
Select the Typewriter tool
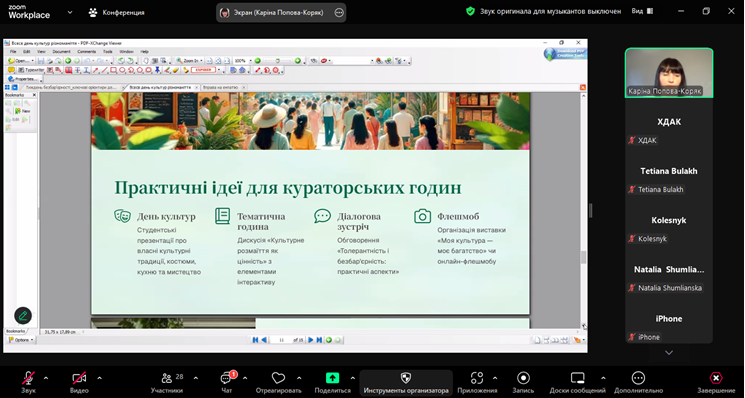pyautogui.click(x=30, y=70)
